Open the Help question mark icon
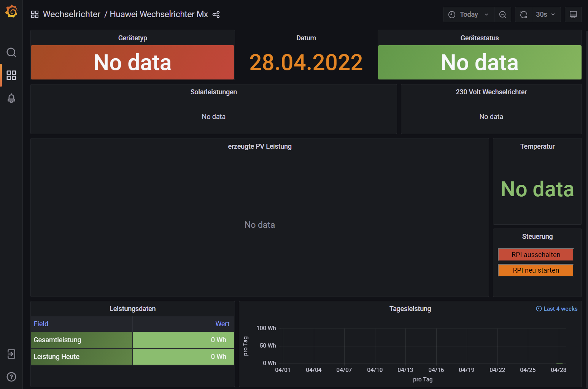 11,377
